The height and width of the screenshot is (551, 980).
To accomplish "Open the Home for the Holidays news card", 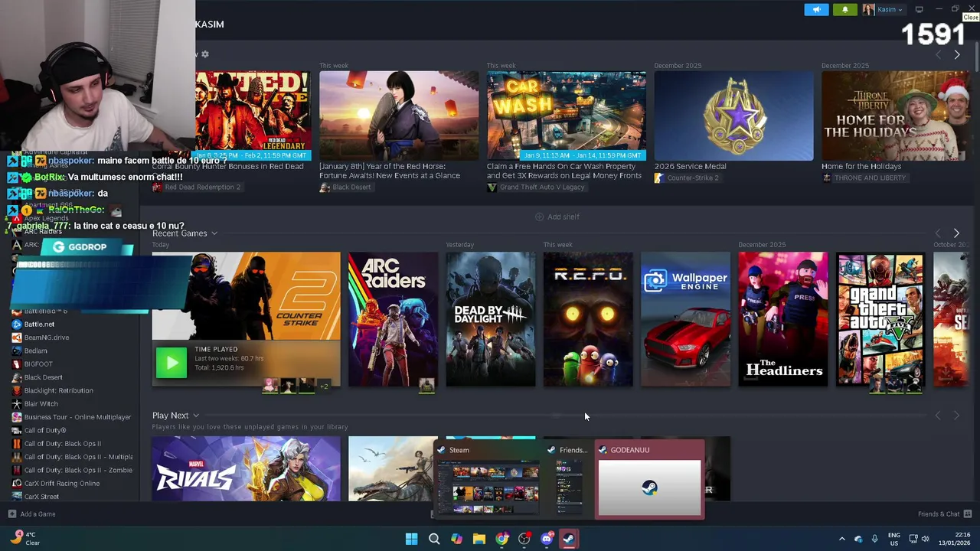I will (896, 116).
